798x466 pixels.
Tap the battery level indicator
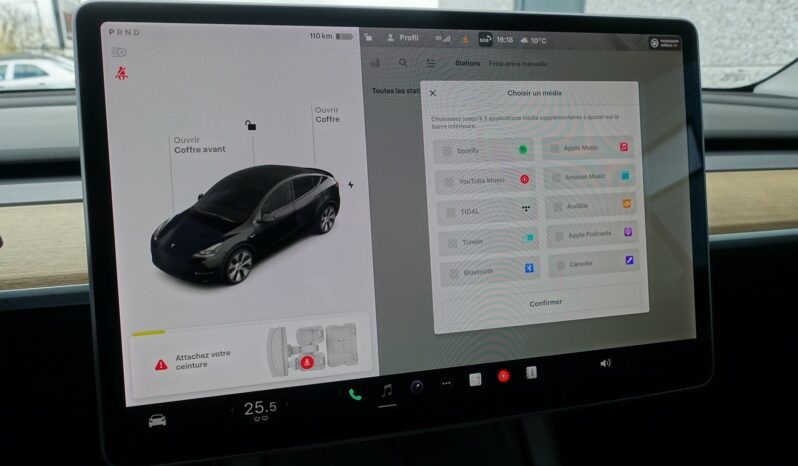(344, 36)
